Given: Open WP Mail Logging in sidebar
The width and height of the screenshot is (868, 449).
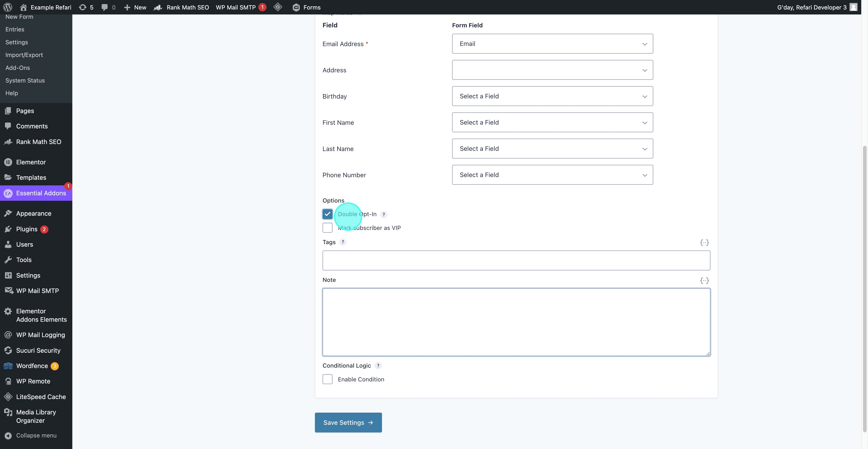Looking at the screenshot, I should click(36, 335).
